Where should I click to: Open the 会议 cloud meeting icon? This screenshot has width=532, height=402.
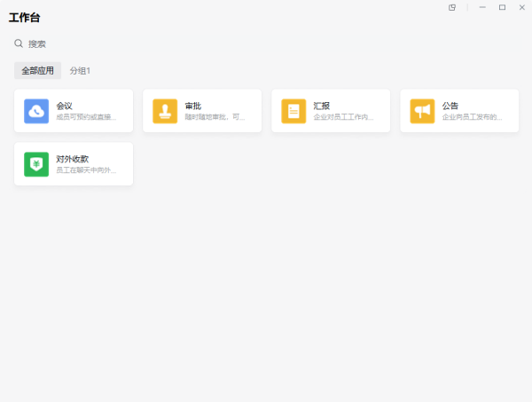point(36,111)
